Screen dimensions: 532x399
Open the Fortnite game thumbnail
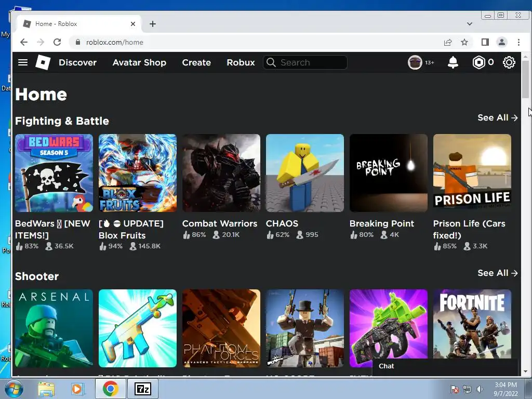(x=472, y=324)
